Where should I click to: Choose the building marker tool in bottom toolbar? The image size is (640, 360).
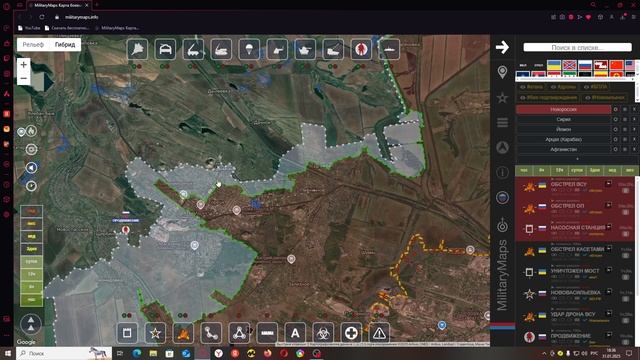coord(127,333)
